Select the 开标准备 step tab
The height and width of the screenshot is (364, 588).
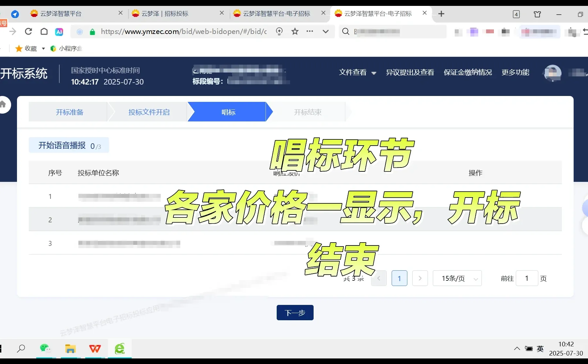click(70, 112)
